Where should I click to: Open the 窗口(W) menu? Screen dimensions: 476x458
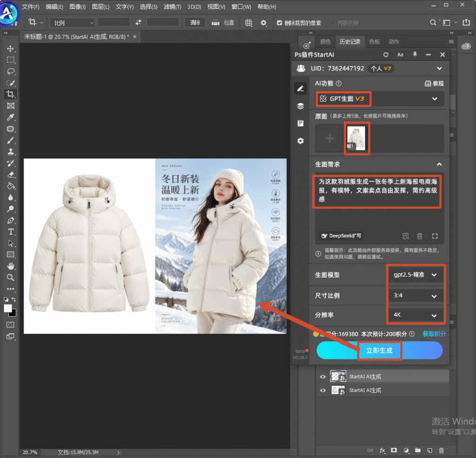click(x=241, y=7)
